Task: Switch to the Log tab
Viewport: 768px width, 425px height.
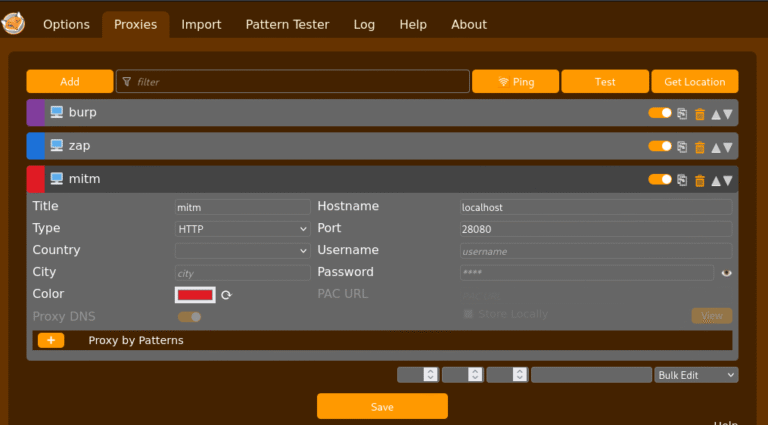Action: pos(364,24)
